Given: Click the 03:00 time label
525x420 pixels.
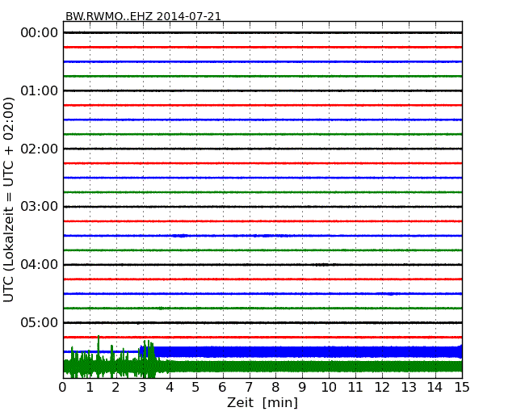Looking at the screenshot, I should (x=40, y=207).
